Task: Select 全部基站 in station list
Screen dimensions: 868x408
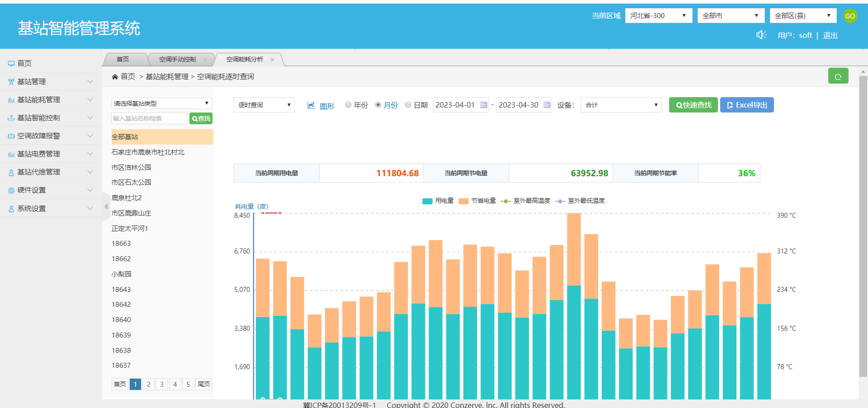Action: click(162, 137)
